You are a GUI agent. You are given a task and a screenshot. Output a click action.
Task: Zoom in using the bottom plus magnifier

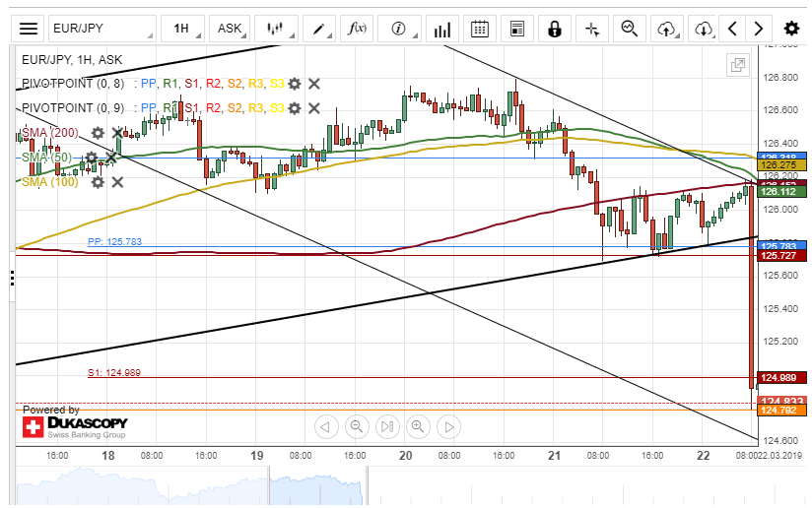click(418, 426)
